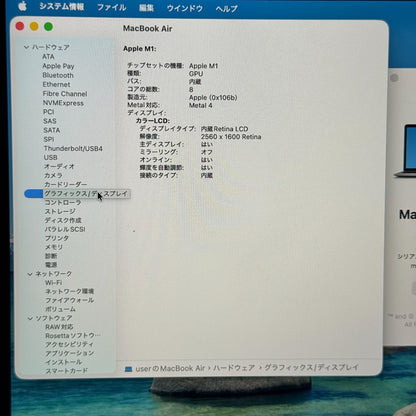
Task: Click the Apple M1: heading
Action: point(140,49)
